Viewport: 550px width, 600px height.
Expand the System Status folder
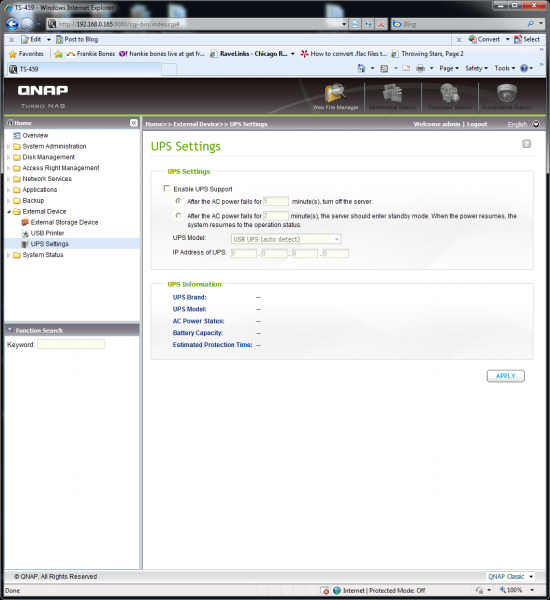tap(8, 255)
